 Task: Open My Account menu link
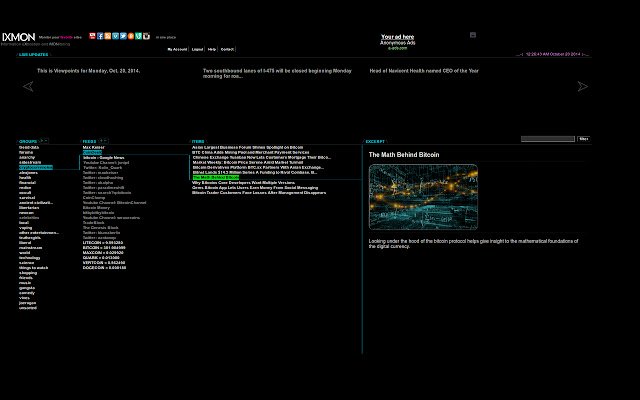pos(177,49)
